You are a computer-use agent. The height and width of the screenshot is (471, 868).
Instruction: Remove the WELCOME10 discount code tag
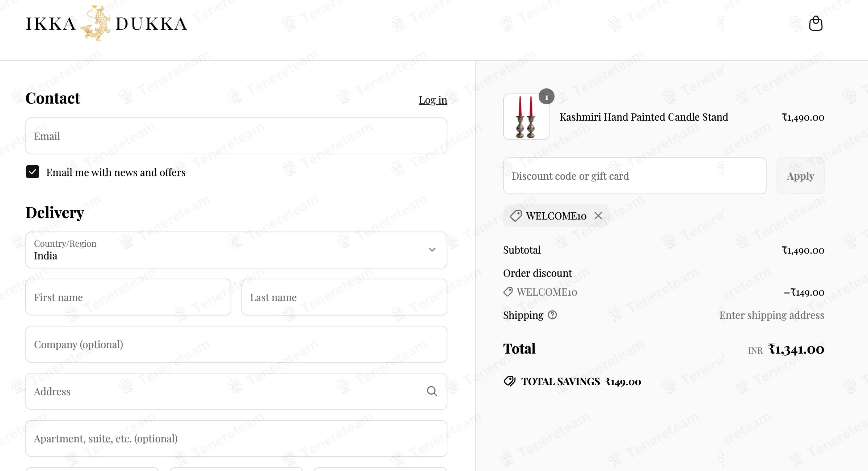pos(598,216)
